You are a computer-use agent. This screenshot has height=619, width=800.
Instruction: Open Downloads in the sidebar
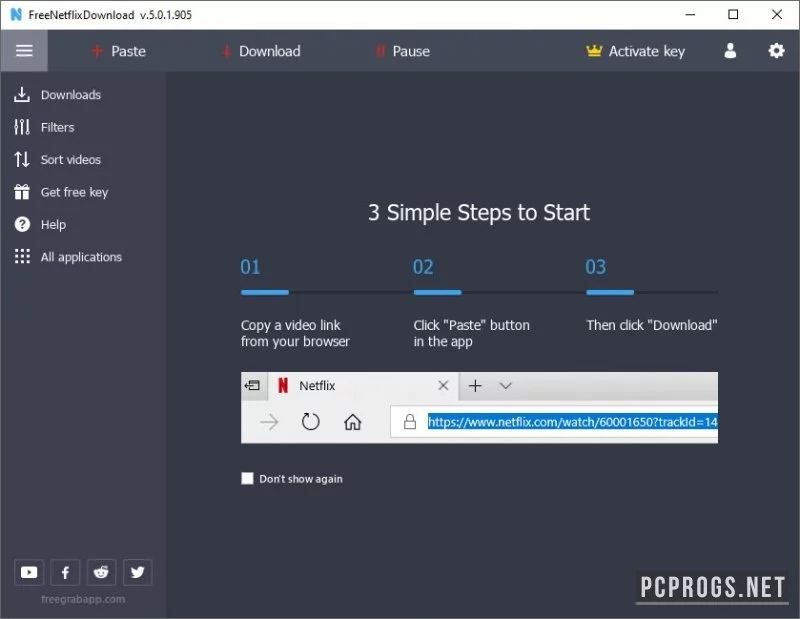click(x=57, y=95)
